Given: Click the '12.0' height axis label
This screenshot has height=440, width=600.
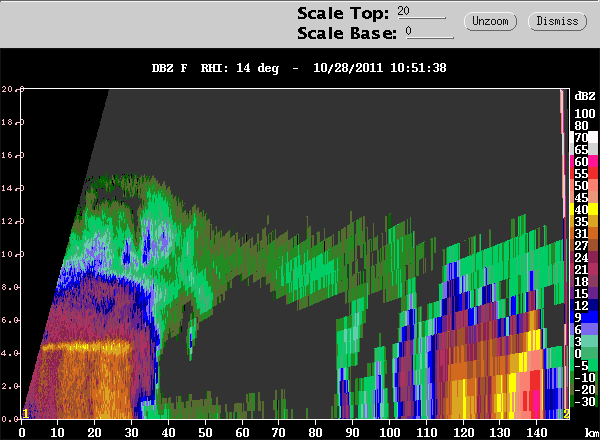Looking at the screenshot, I should pyautogui.click(x=12, y=221).
